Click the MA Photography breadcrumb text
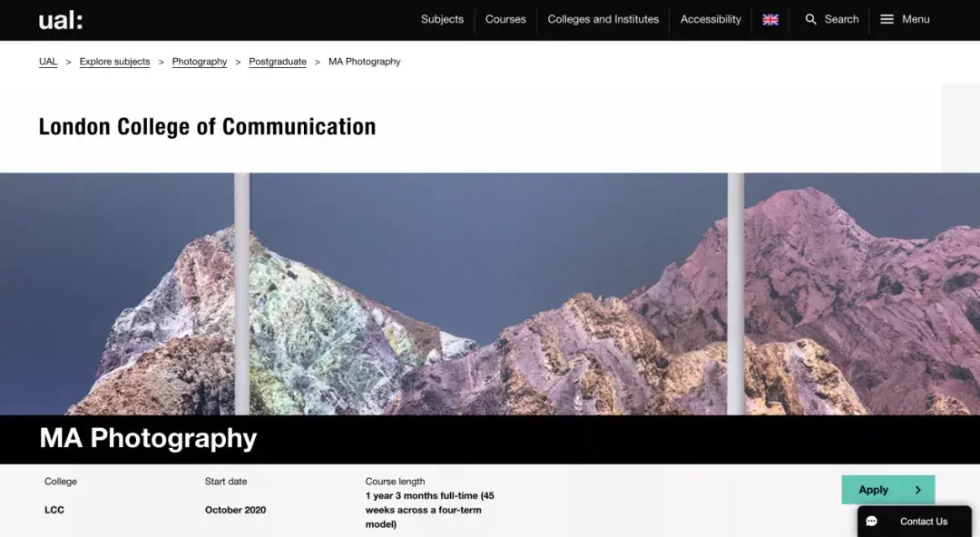980x537 pixels. tap(365, 62)
